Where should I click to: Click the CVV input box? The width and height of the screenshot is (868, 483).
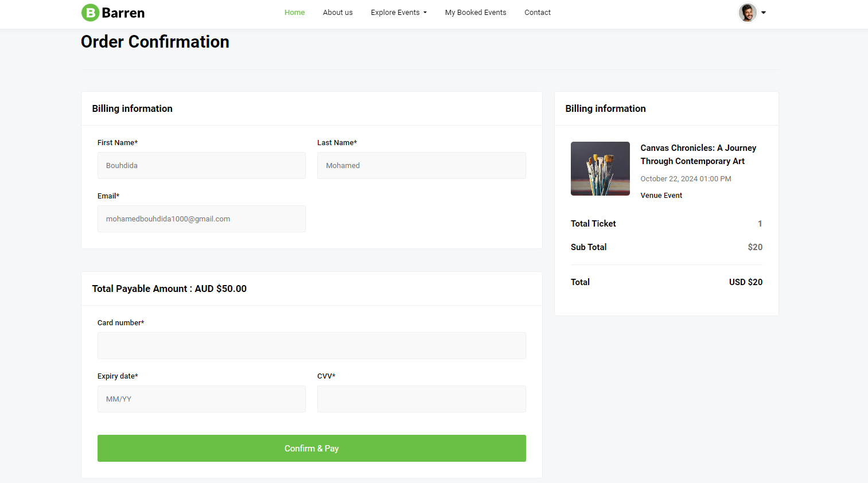pos(421,399)
